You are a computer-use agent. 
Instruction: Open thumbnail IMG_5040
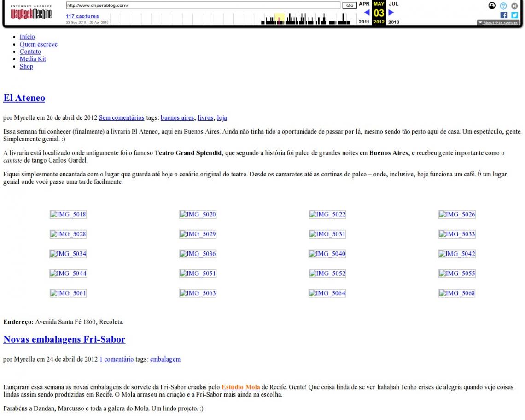[327, 254]
